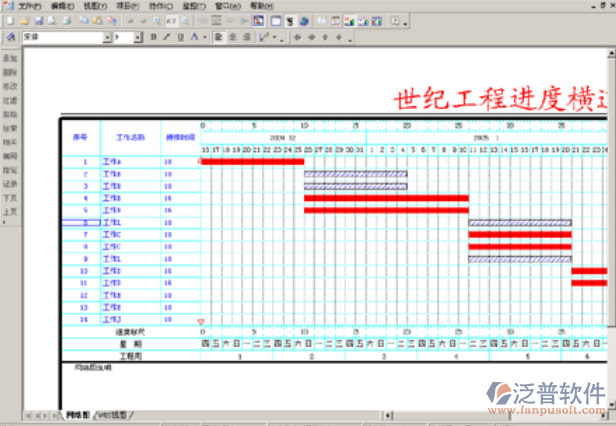The image size is (616, 426).
Task: Click the Underline formatting icon
Action: [180, 37]
